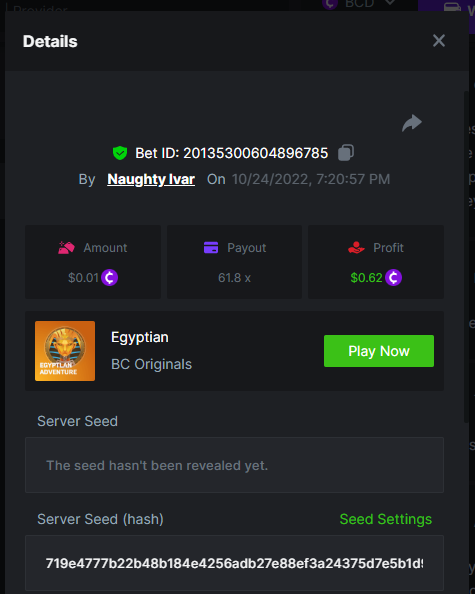This screenshot has height=594, width=475.
Task: Click the BCD coin icon beside Profit
Action: pos(393,278)
